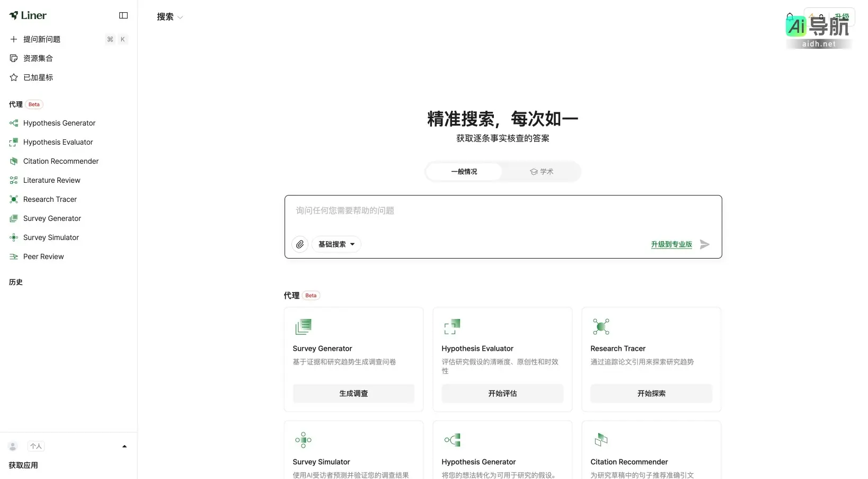Toggle the sidebar collapse icon
This screenshot has width=868, height=479.
pos(123,15)
